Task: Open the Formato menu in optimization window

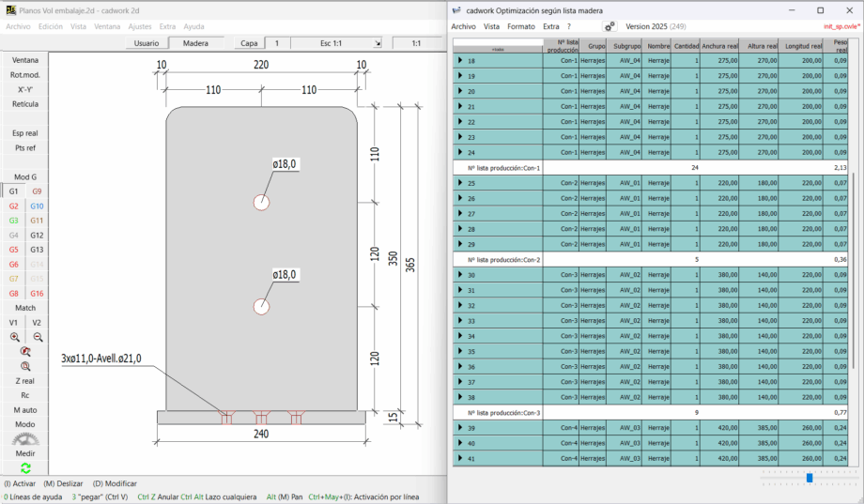Action: tap(521, 27)
